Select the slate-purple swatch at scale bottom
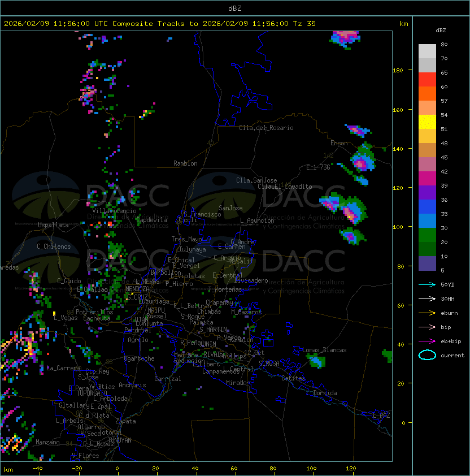This screenshot has height=476, width=470. (427, 263)
